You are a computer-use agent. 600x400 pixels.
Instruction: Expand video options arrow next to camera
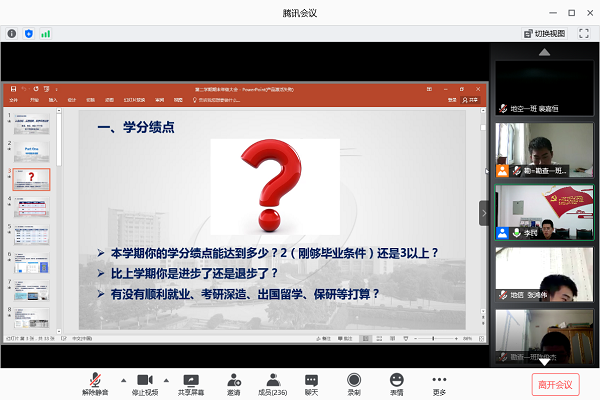point(166,380)
